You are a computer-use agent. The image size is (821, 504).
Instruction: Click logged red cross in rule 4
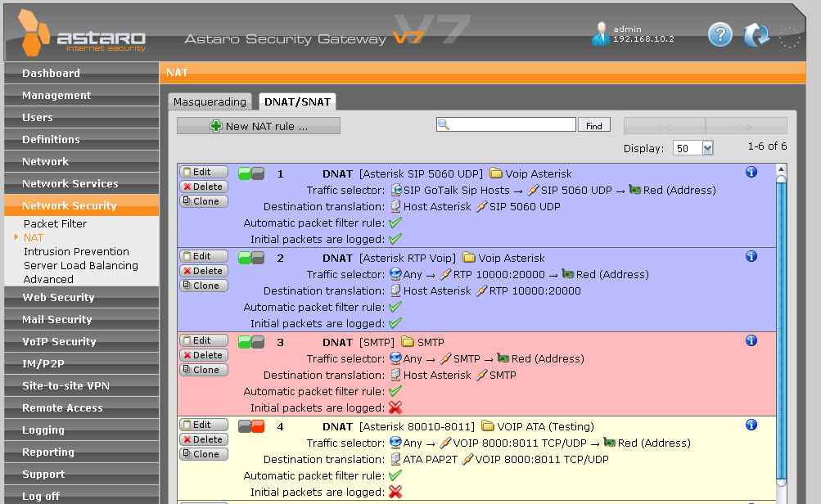point(395,492)
